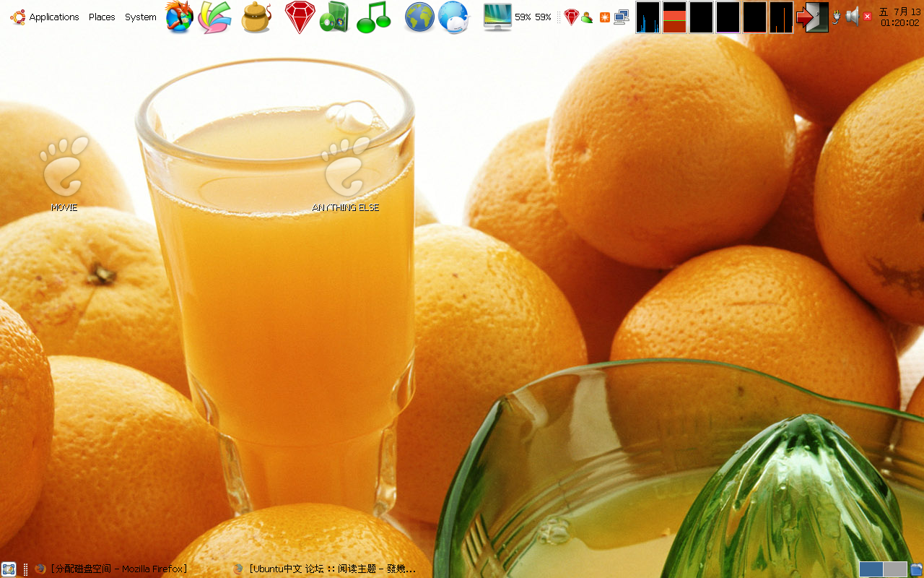
Task: Open the red-filled system monitor graph
Action: (x=674, y=17)
